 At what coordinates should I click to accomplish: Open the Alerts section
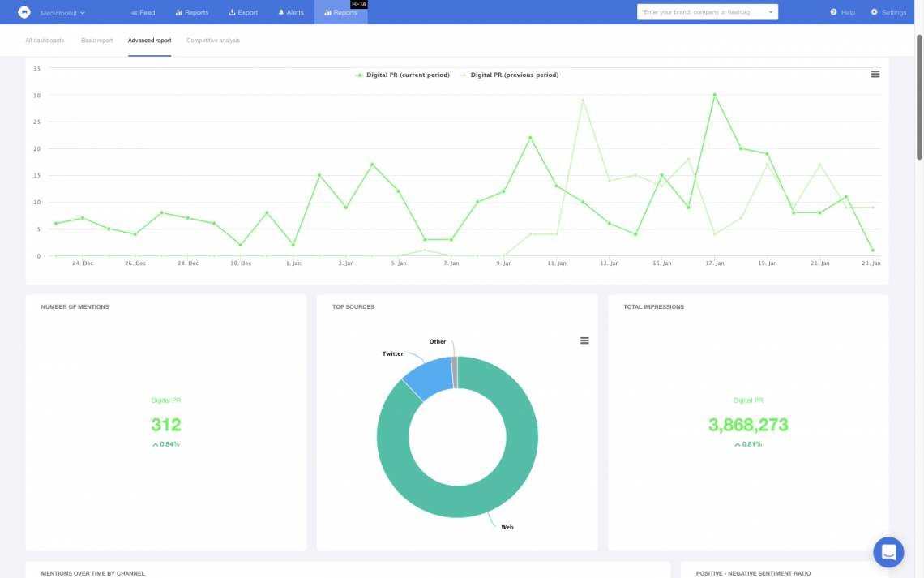coord(290,12)
